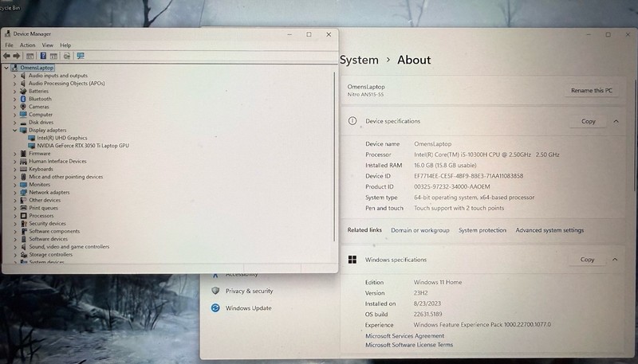Select the Keyboards category icon
Image resolution: width=638 pixels, height=364 pixels.
coord(23,169)
